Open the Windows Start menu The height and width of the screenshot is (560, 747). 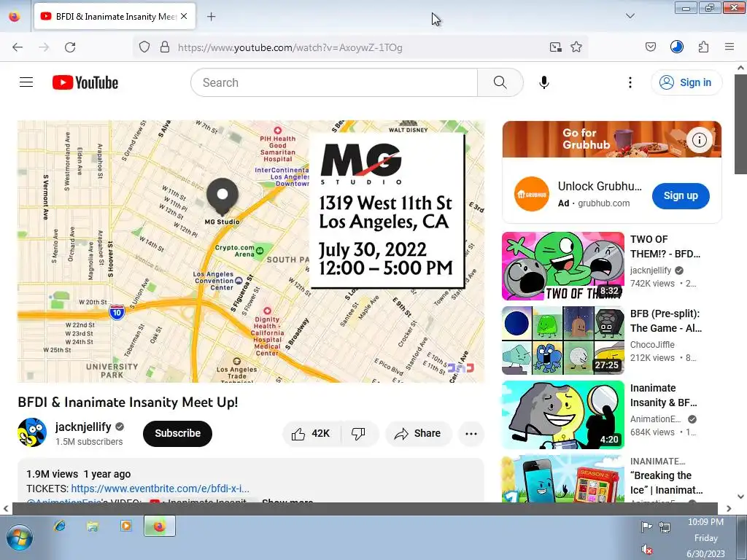point(19,537)
